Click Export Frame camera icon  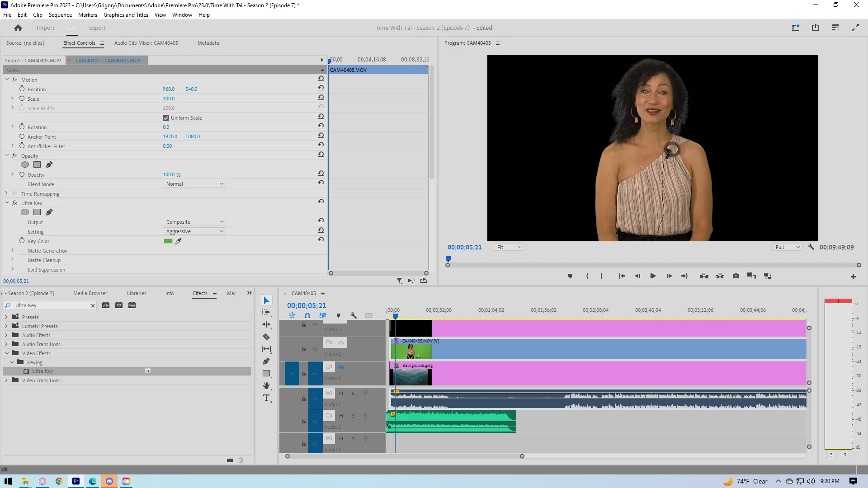coord(736,276)
